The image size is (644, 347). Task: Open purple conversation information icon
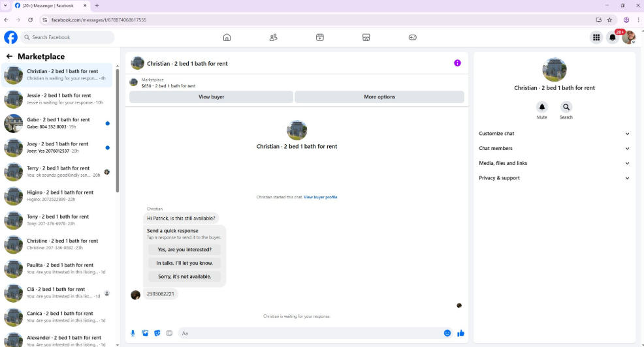point(457,63)
